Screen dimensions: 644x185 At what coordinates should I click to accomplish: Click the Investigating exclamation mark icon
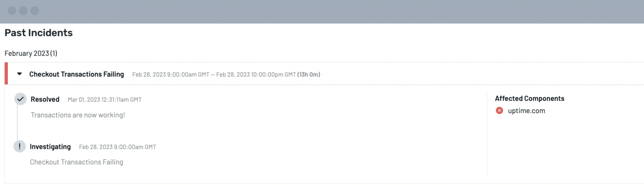[19, 147]
